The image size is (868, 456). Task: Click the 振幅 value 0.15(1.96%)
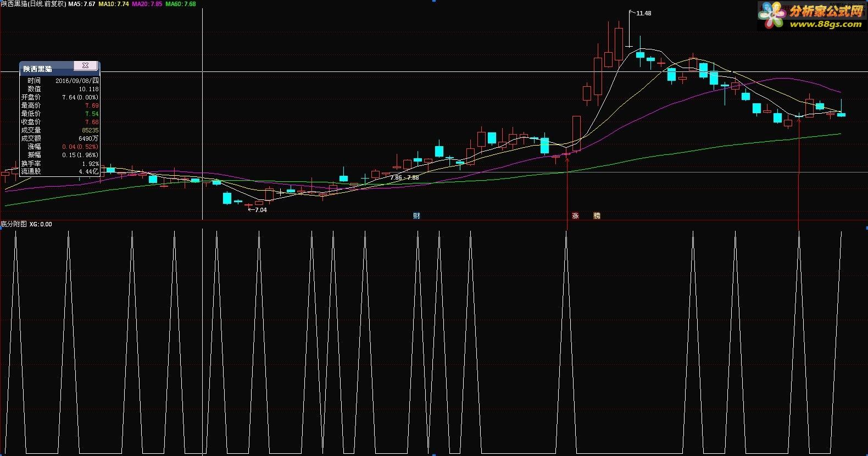(80, 155)
